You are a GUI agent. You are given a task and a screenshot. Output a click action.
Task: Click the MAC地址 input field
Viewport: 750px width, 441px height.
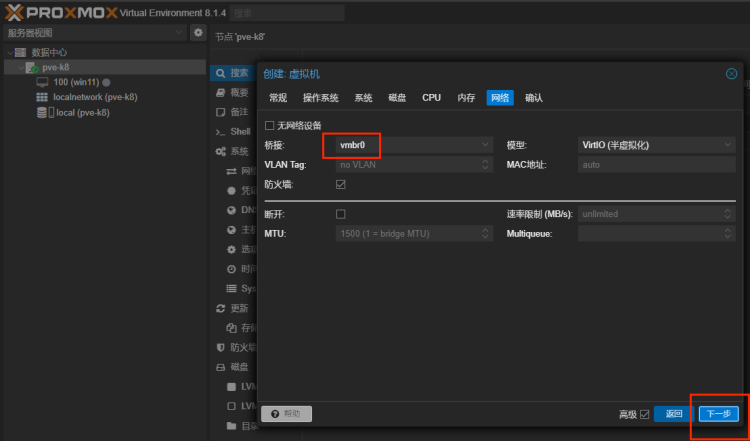[x=656, y=165]
